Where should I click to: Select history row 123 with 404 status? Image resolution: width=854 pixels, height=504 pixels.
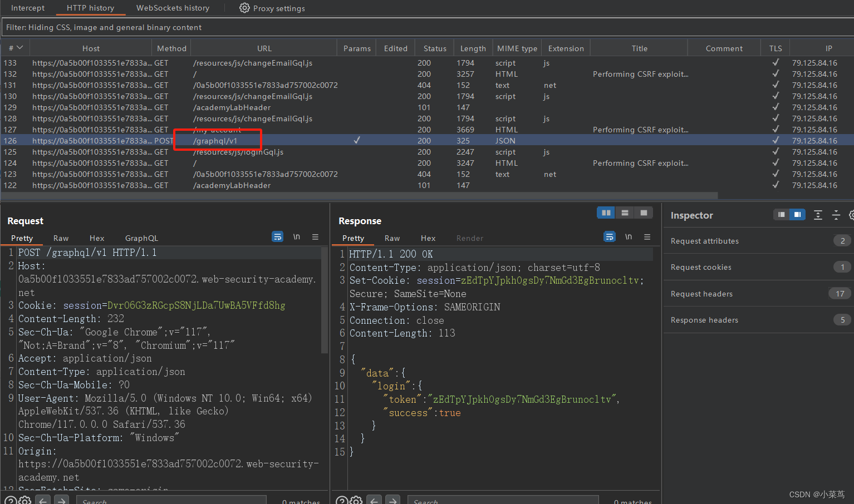click(427, 174)
